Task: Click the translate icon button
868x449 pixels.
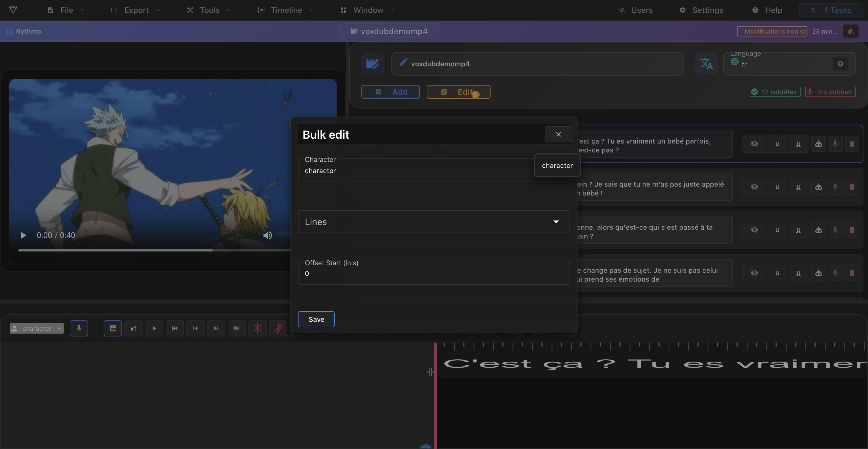Action: click(707, 64)
